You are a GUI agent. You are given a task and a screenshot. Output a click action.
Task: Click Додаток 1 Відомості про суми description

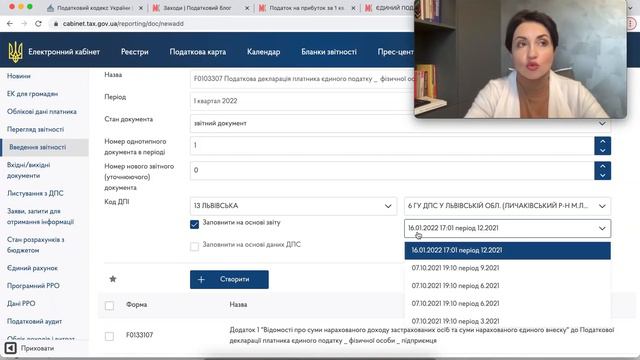[422, 335]
